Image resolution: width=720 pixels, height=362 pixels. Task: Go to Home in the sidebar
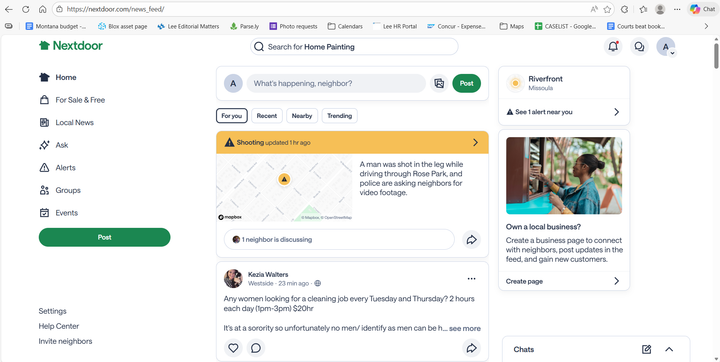pos(57,77)
